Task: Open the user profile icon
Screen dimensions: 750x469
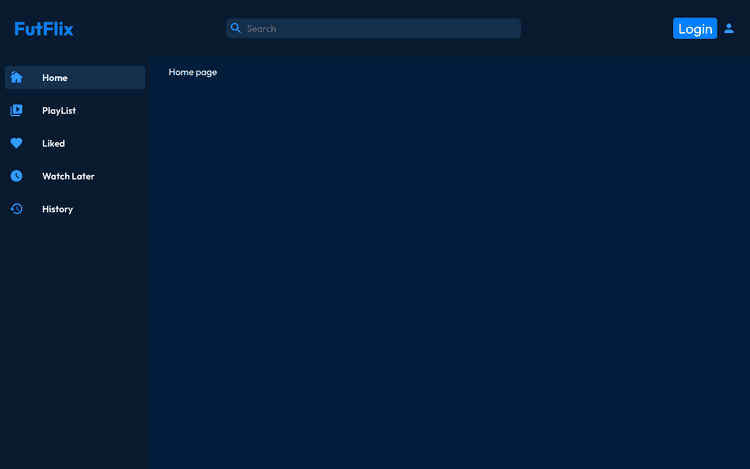Action: pos(728,29)
